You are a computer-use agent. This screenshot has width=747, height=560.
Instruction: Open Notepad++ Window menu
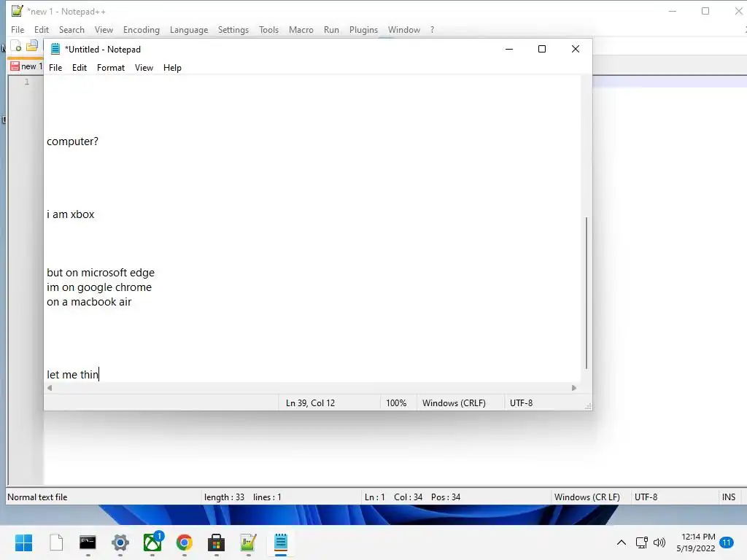404,29
